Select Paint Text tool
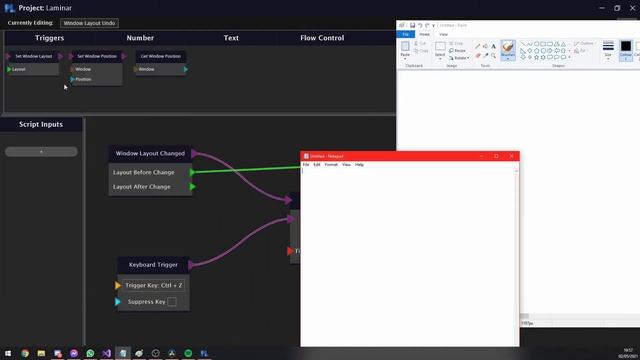 coord(493,47)
